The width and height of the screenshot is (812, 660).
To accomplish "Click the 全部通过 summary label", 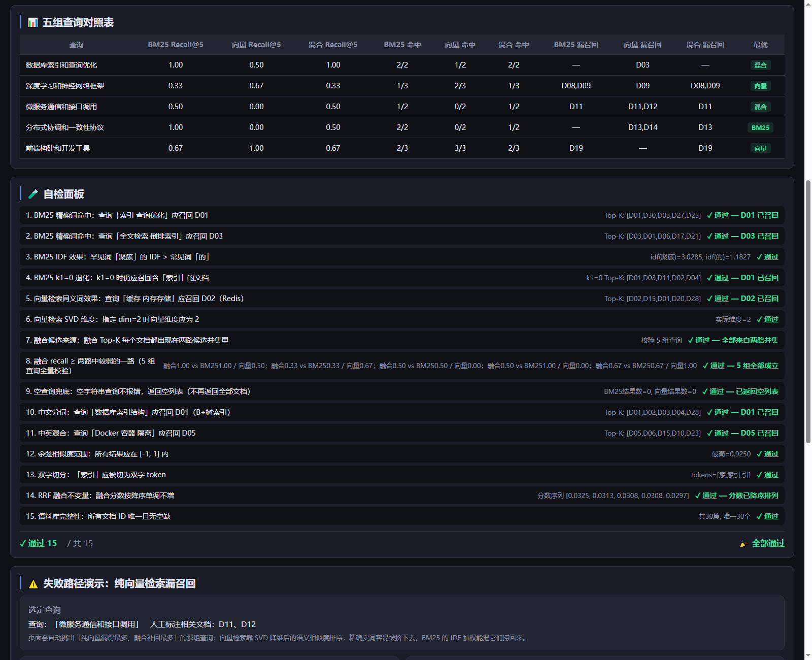I will [x=768, y=543].
